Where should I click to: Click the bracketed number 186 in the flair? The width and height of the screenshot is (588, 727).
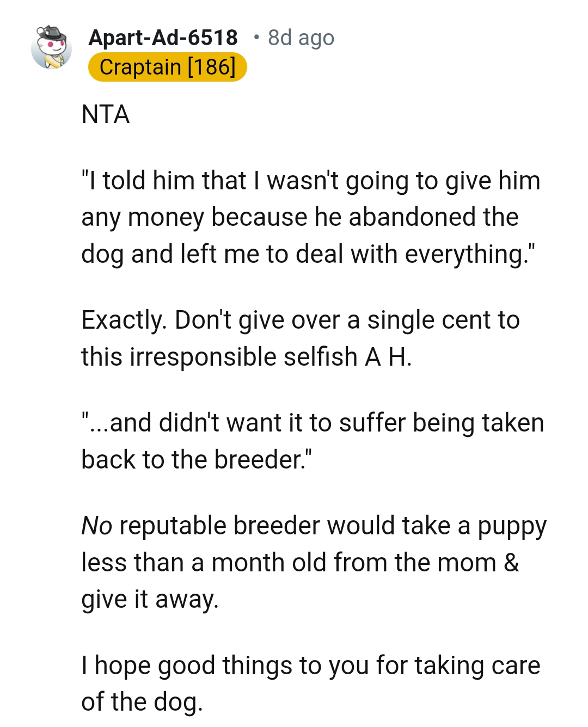(x=211, y=66)
